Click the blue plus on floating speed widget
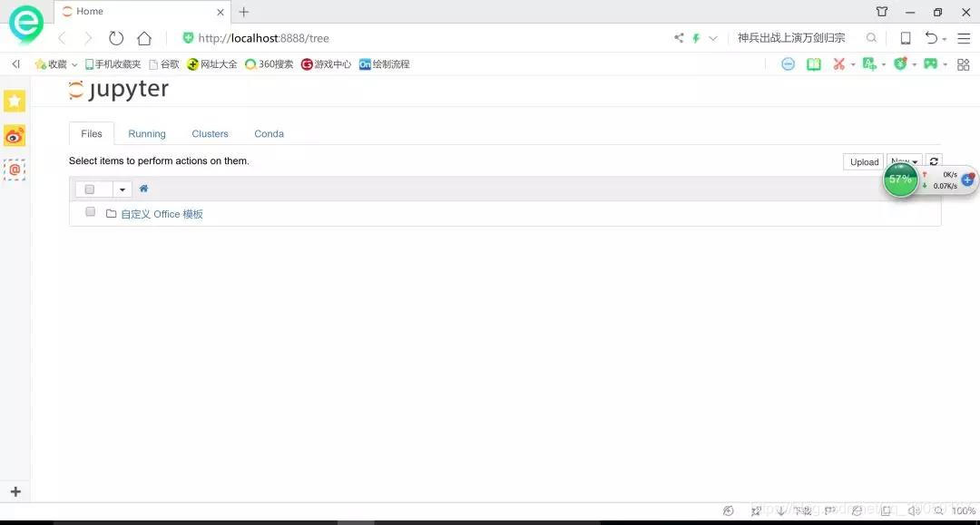This screenshot has width=980, height=525. (967, 180)
